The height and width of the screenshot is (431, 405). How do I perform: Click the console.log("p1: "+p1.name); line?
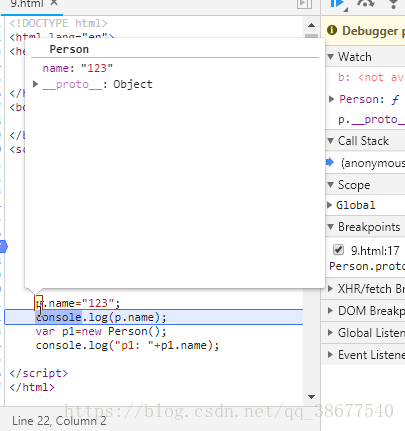(x=127, y=345)
